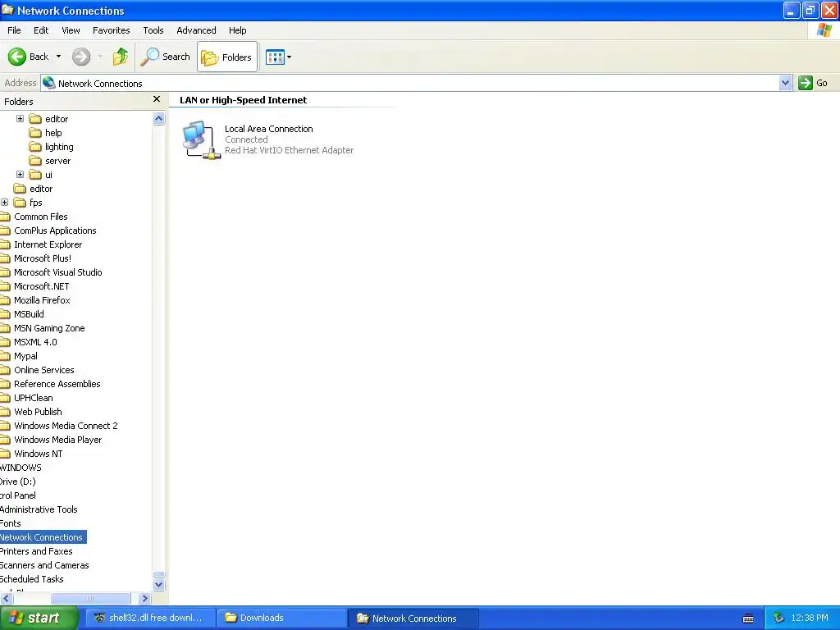Click the address bar field
This screenshot has height=630, width=840.
tap(410, 83)
